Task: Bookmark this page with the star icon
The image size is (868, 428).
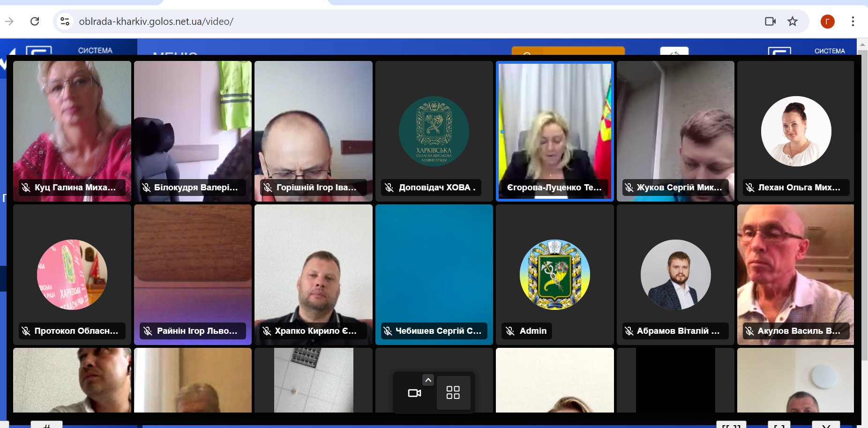Action: pos(793,22)
